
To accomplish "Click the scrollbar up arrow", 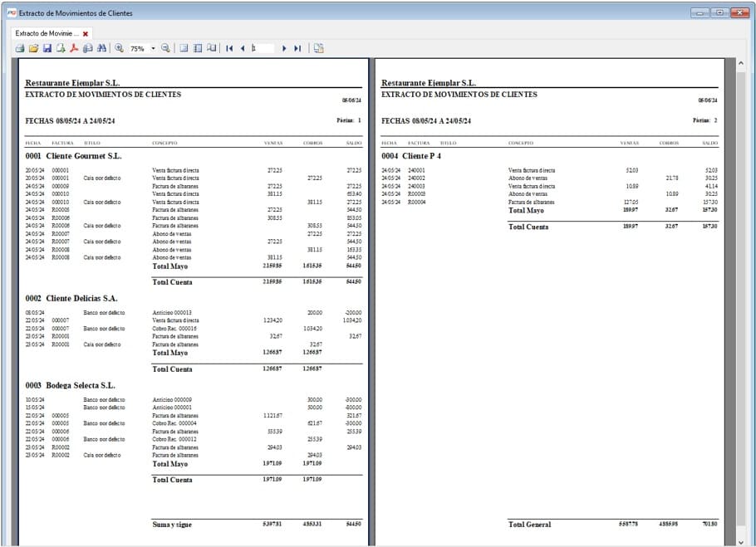I will (740, 63).
